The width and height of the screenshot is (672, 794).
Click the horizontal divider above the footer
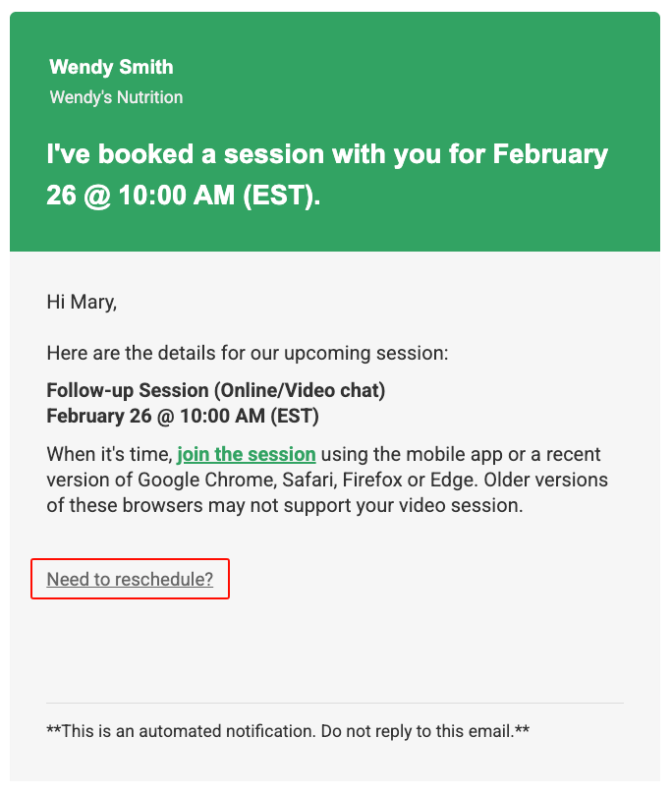[335, 703]
